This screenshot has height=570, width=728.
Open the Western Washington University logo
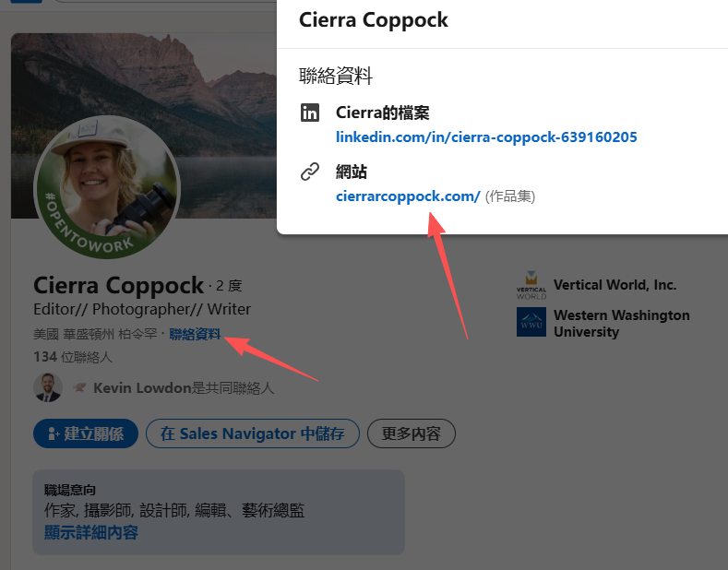tap(531, 323)
